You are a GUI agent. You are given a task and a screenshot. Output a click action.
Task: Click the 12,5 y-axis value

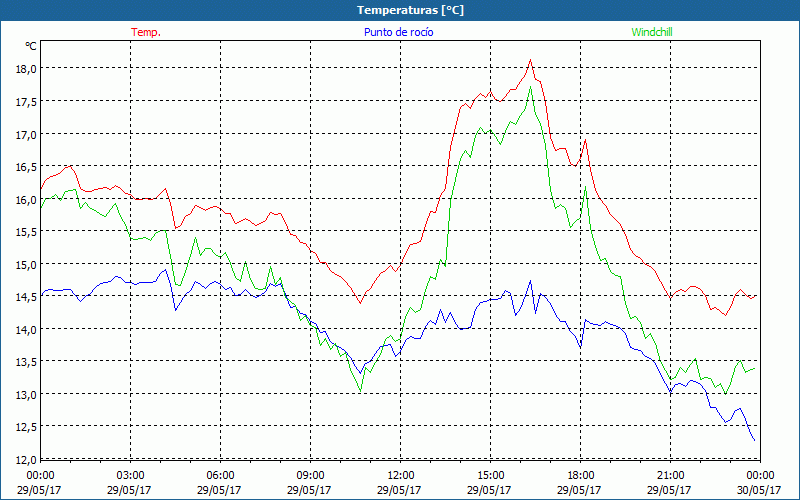pyautogui.click(x=26, y=428)
